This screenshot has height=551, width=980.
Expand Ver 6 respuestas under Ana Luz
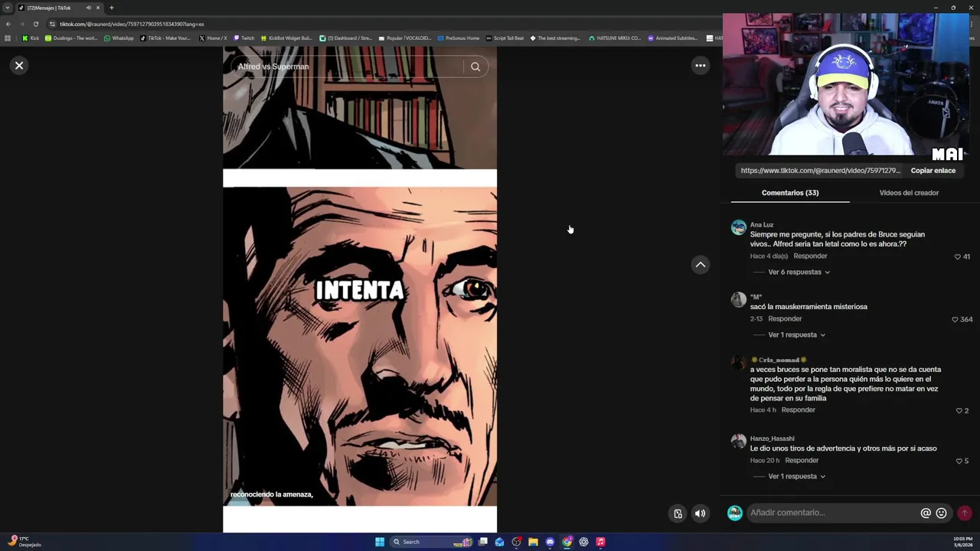pyautogui.click(x=799, y=272)
